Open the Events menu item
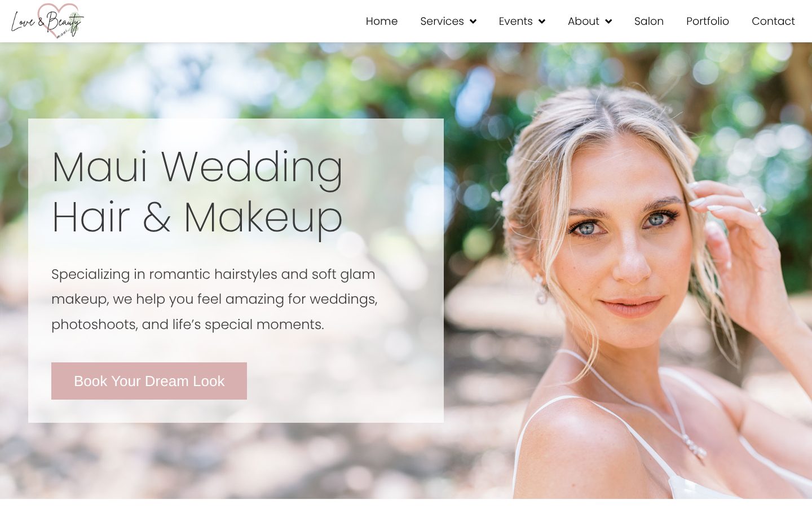Viewport: 812px width, 508px height. [x=515, y=21]
